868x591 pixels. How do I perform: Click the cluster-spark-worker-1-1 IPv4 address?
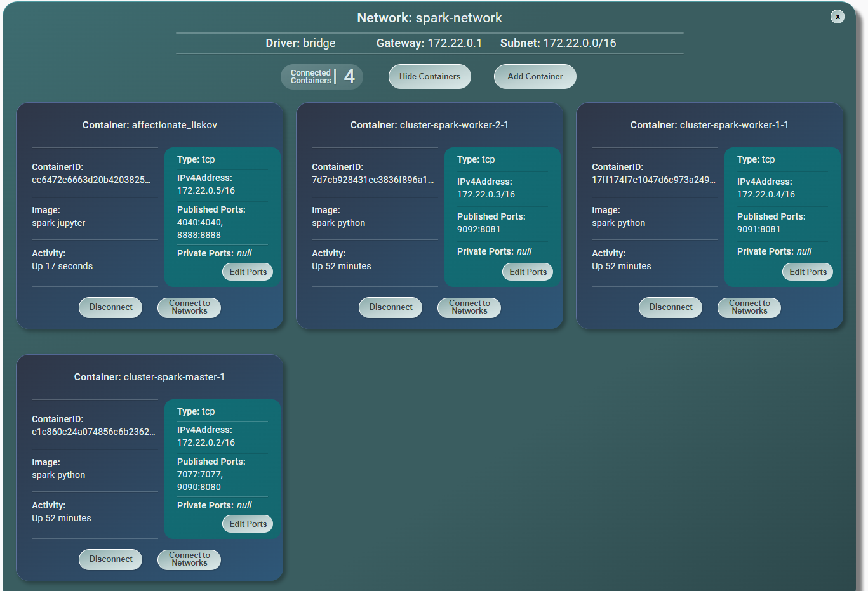pos(766,194)
